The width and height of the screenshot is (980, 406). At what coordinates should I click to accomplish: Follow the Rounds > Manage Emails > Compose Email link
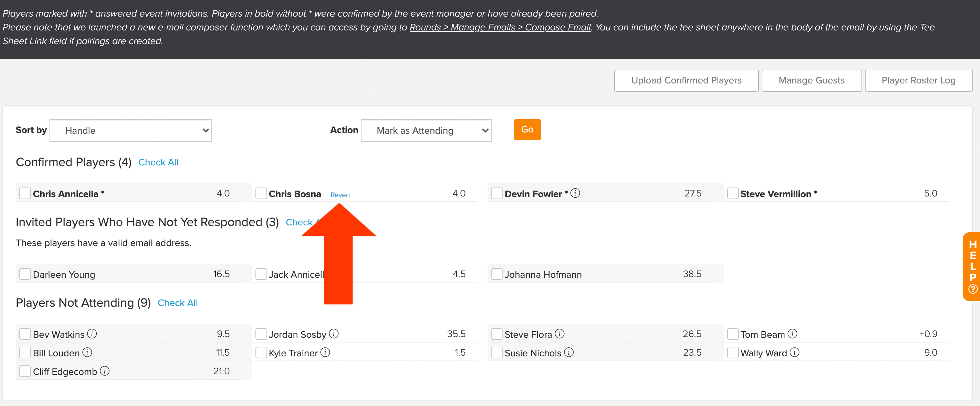[x=500, y=27]
